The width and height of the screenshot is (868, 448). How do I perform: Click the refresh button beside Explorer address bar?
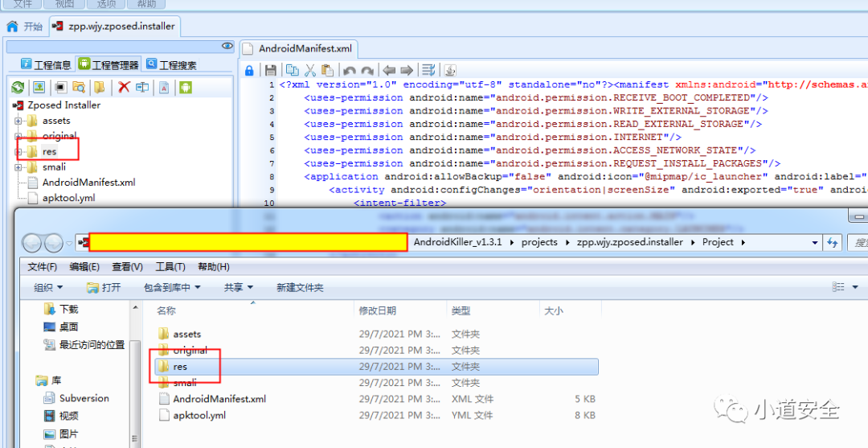[832, 243]
